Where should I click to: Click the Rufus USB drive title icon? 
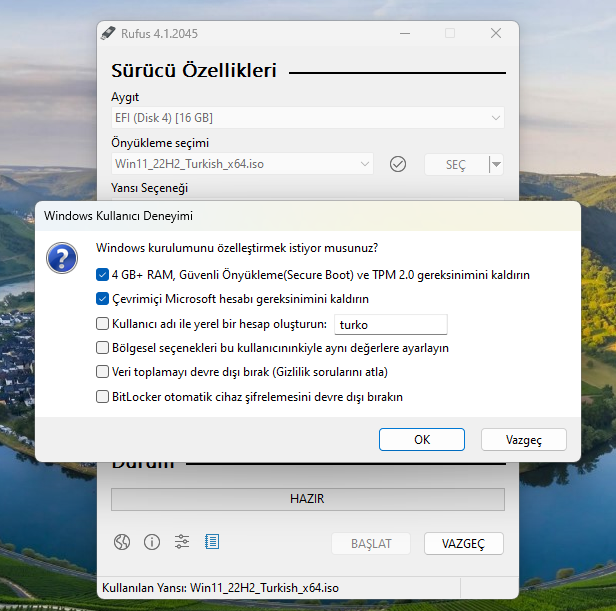(x=108, y=33)
